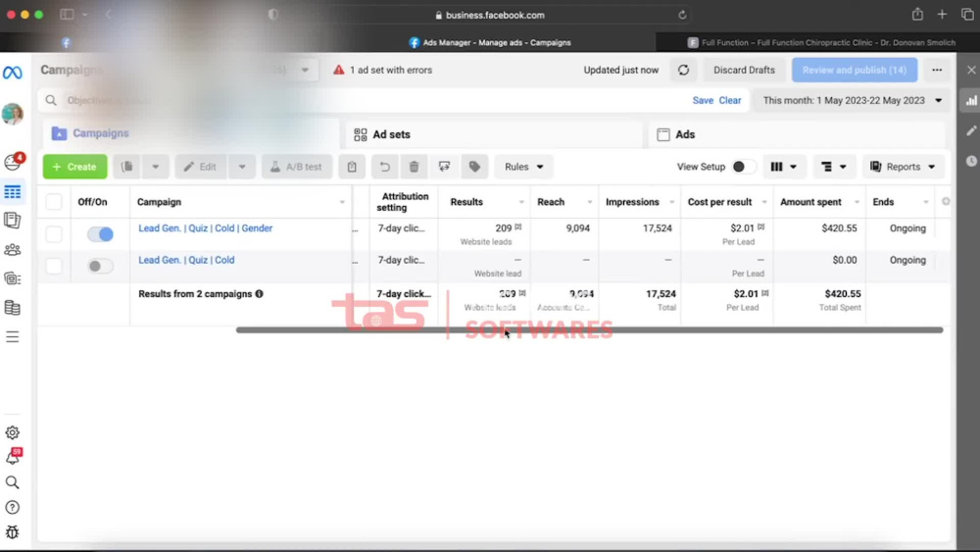Click the Safari sidebar toggle icon

pos(67,15)
